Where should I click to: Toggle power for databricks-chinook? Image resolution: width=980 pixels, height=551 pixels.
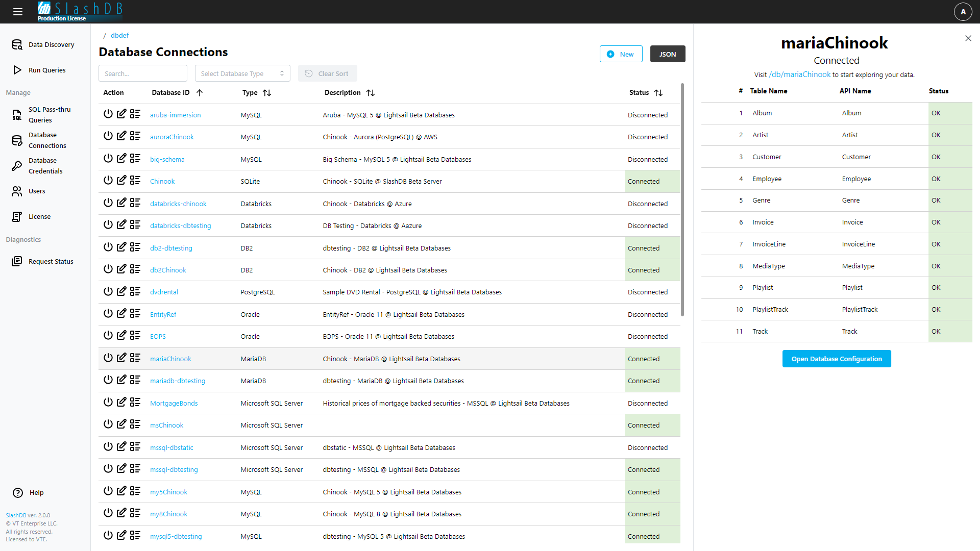point(108,203)
